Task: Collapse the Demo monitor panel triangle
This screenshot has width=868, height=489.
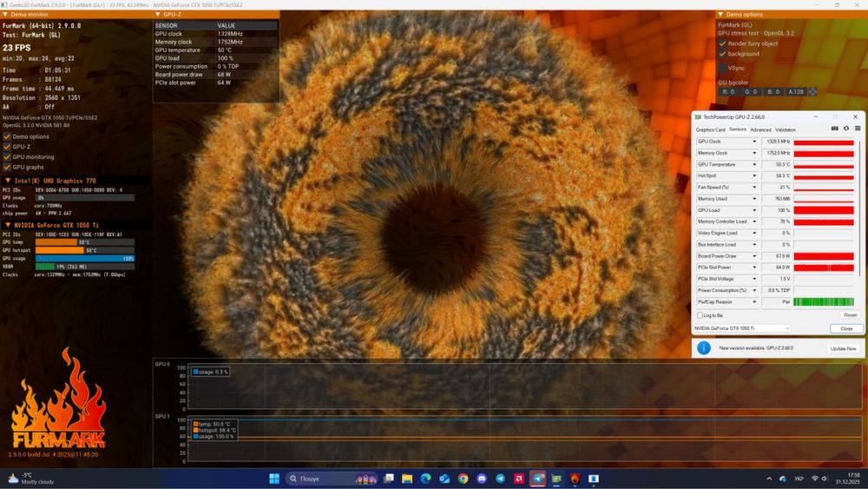Action: pos(5,15)
